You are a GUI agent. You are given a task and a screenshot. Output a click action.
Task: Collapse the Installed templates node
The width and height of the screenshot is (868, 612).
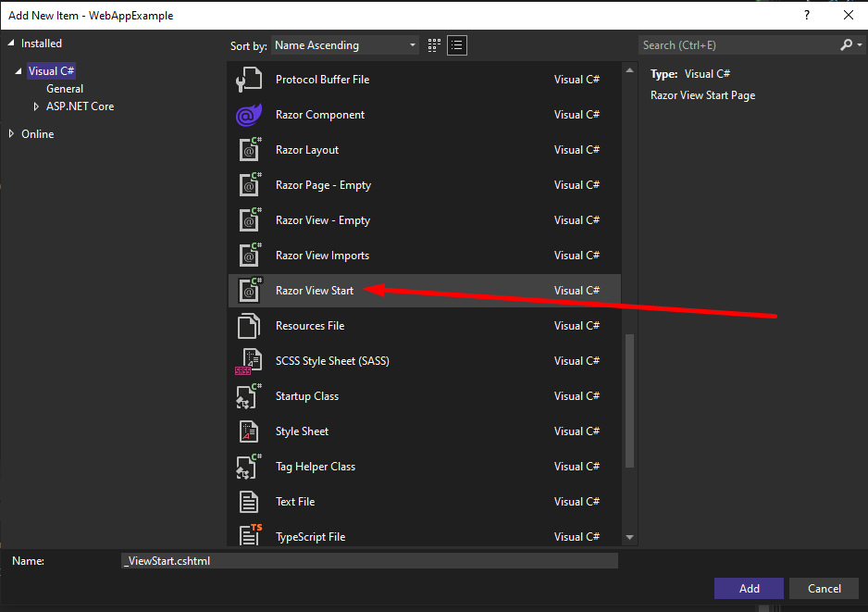(x=11, y=44)
